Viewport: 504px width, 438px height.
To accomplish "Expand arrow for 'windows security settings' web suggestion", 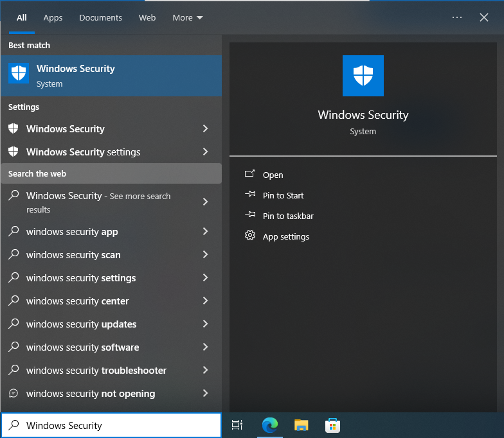I will pos(206,277).
